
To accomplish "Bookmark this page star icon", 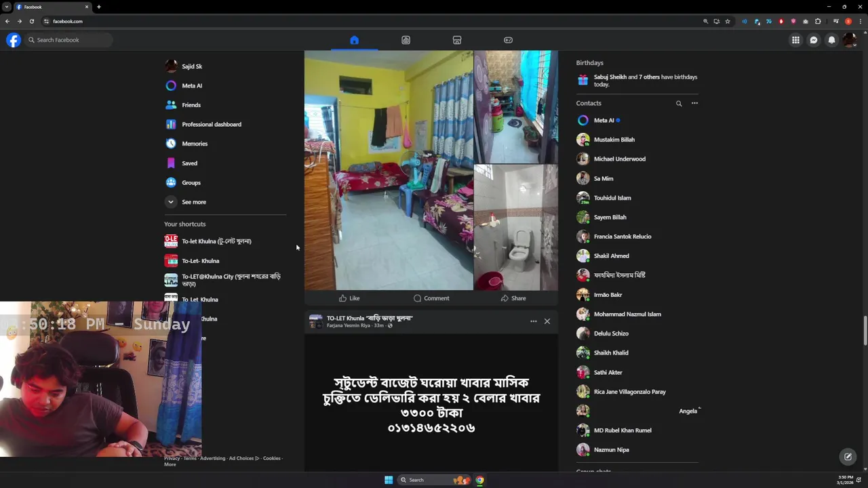I will [x=728, y=21].
